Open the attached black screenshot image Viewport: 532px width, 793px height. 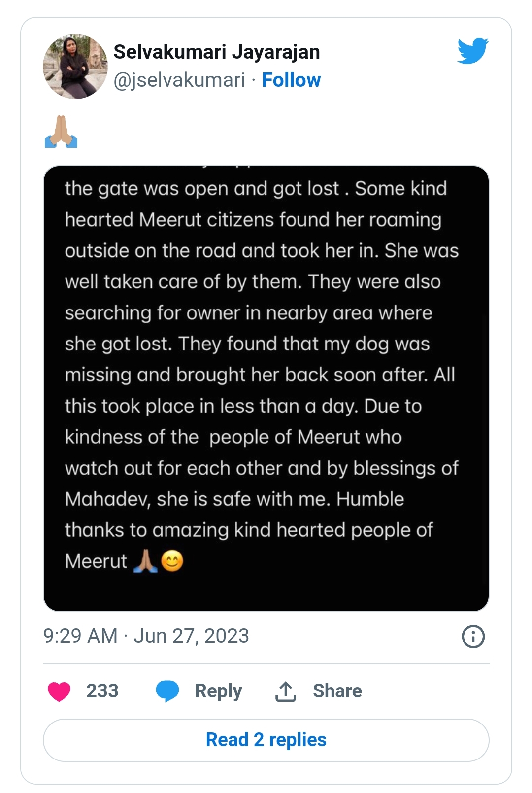[266, 388]
